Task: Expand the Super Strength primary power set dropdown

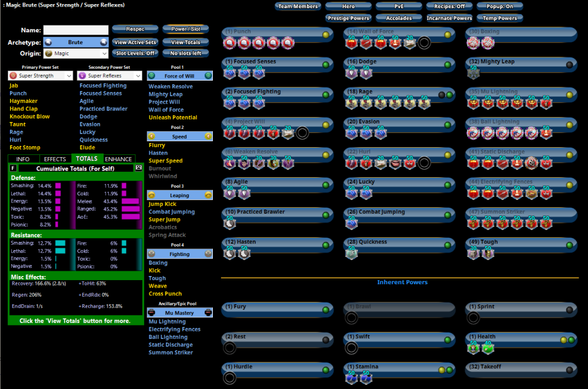Action: pos(40,76)
